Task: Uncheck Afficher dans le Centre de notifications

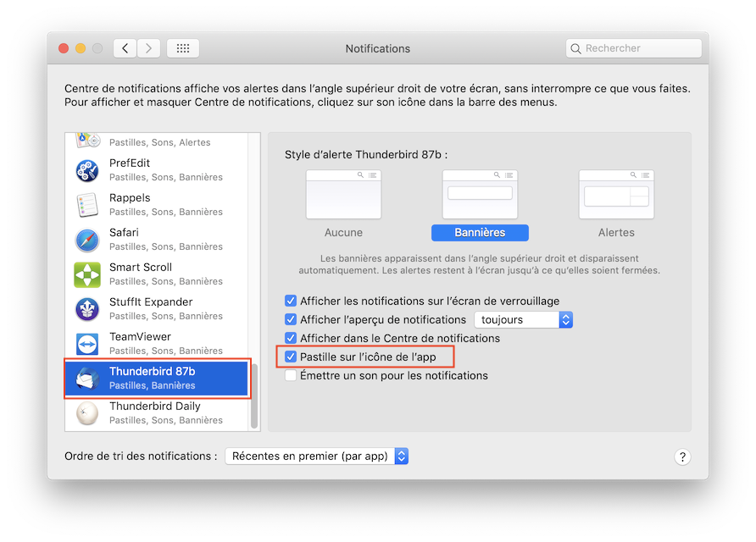Action: click(290, 338)
